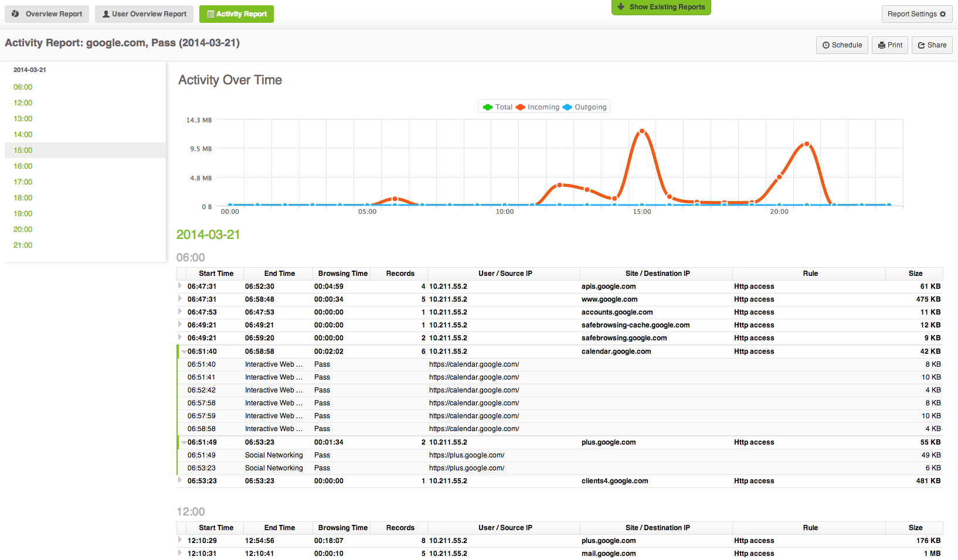Screen dimensions: 958x560
Task: Jump to 15:00 in the time sidebar
Action: click(x=23, y=151)
